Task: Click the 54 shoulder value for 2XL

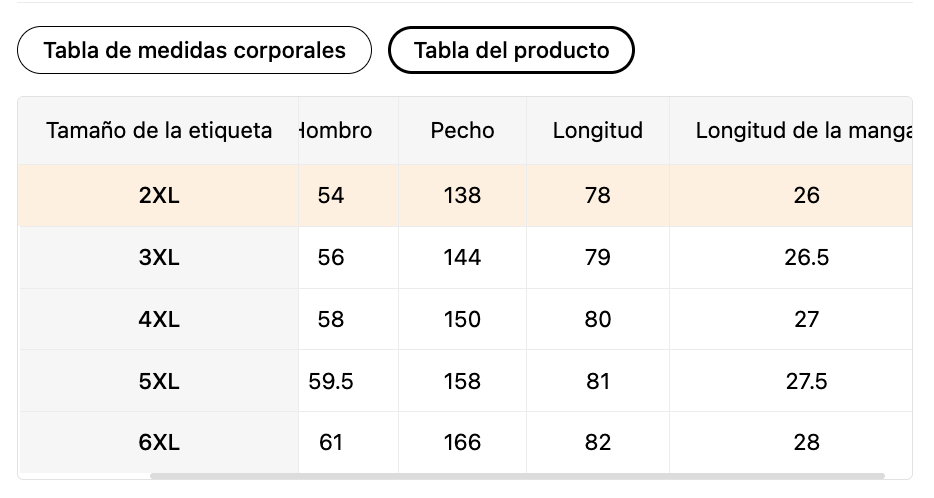Action: pos(331,195)
